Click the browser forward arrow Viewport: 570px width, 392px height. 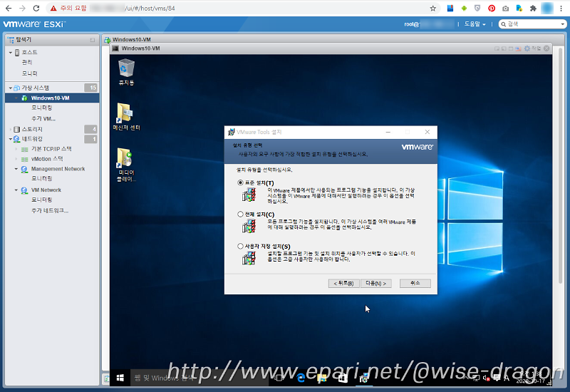[22, 8]
